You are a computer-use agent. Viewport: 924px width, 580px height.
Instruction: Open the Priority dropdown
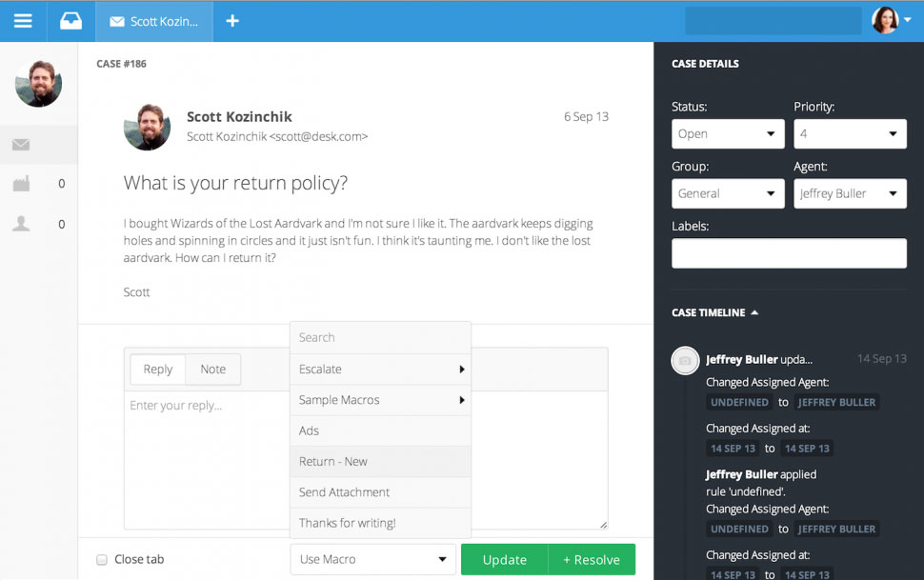850,134
